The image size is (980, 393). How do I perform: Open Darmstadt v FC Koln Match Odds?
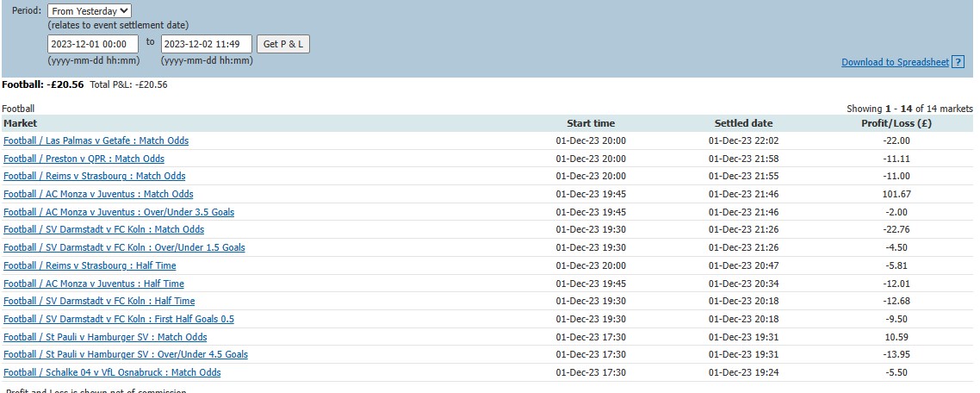coord(103,229)
